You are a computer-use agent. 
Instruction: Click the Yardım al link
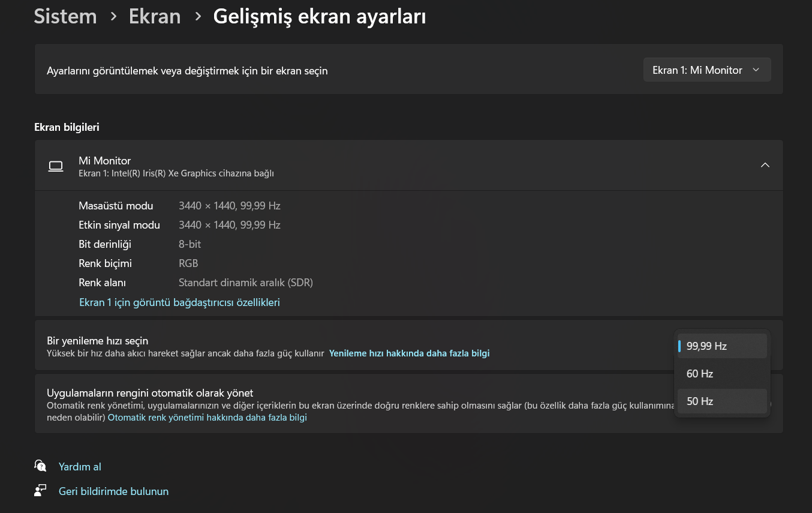pos(80,466)
